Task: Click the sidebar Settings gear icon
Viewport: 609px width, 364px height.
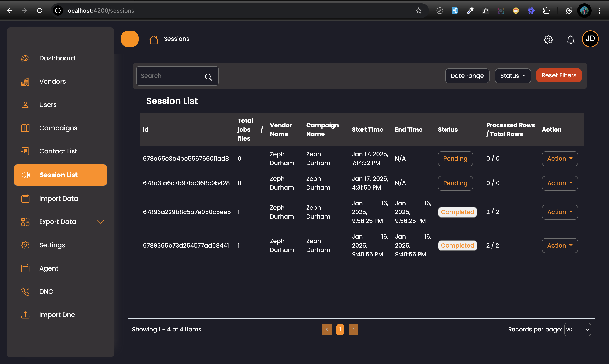Action: pyautogui.click(x=25, y=245)
